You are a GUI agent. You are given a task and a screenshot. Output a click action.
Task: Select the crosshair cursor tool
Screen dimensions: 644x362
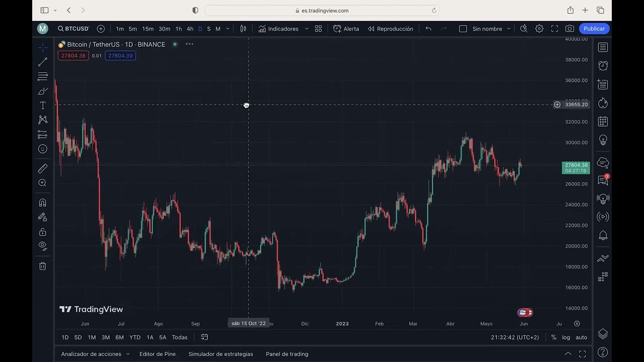(43, 48)
